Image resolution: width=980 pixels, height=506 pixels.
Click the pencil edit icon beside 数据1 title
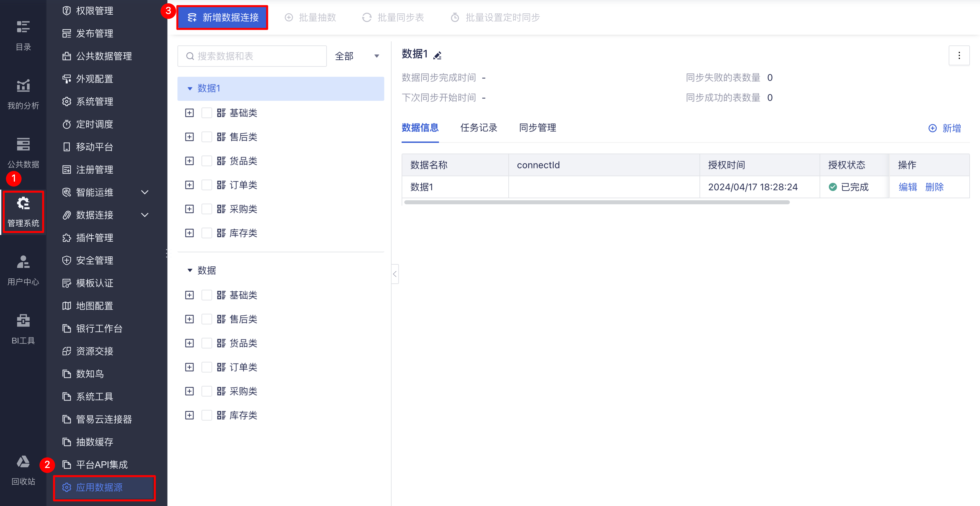(x=438, y=56)
